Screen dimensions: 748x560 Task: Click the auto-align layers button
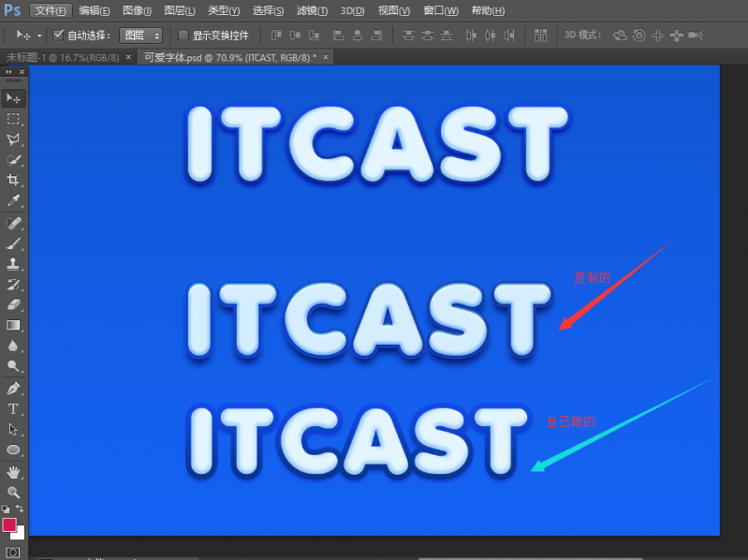click(541, 35)
